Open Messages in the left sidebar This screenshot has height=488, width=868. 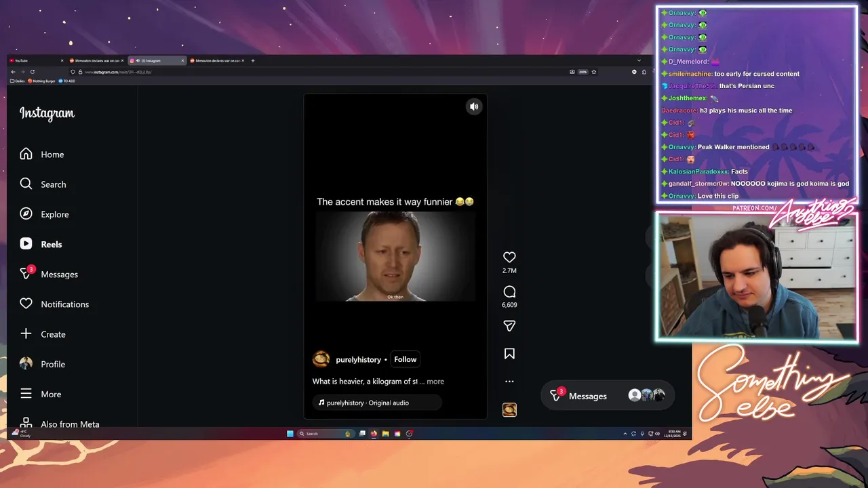49,274
